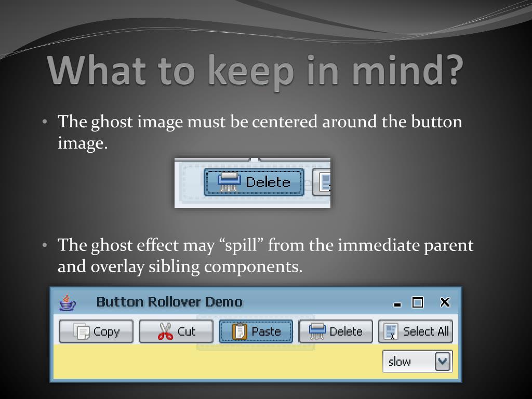Minimize the Button Rollover Demo window
This screenshot has height=399, width=532.
coord(397,304)
